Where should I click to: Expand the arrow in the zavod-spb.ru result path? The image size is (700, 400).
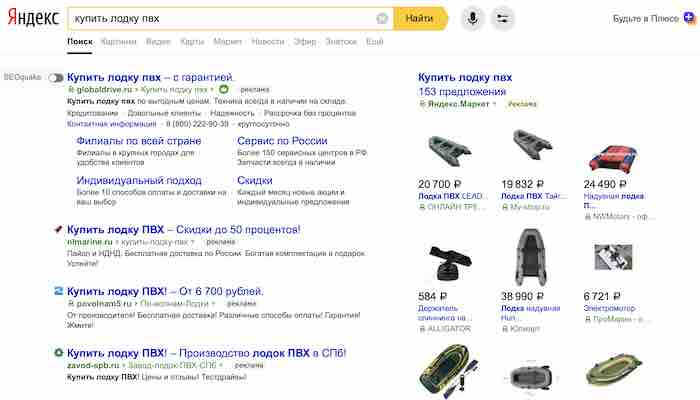click(x=221, y=366)
